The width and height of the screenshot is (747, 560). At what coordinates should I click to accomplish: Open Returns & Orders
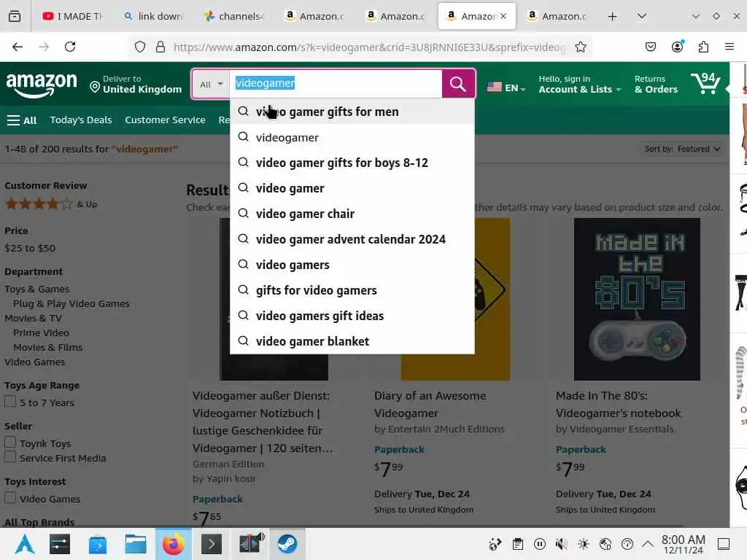click(656, 85)
